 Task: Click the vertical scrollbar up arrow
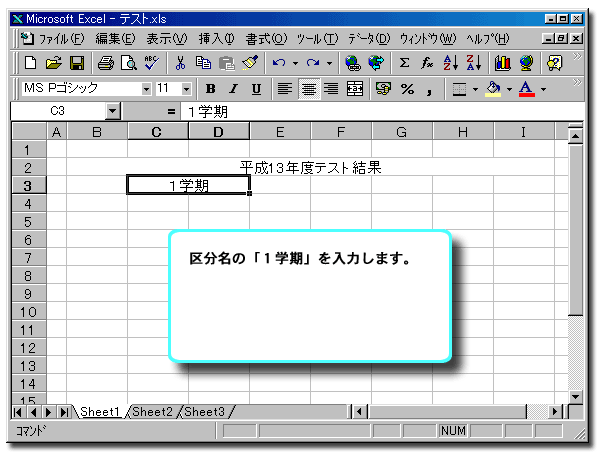click(x=576, y=136)
